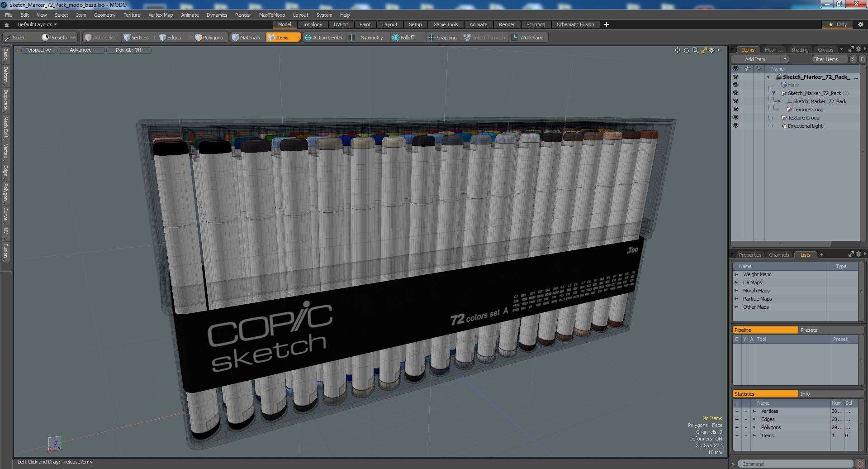Open WorkPlane options
Screen dimensions: 868x469
click(x=527, y=38)
